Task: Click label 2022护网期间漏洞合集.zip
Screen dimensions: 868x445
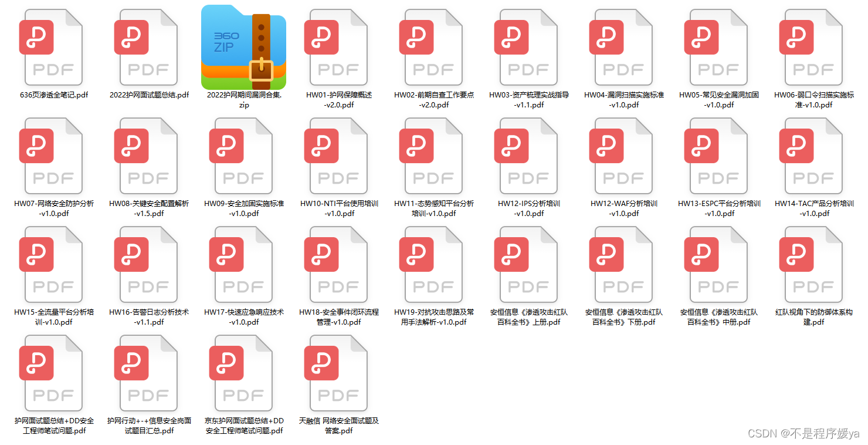Action: coord(244,100)
